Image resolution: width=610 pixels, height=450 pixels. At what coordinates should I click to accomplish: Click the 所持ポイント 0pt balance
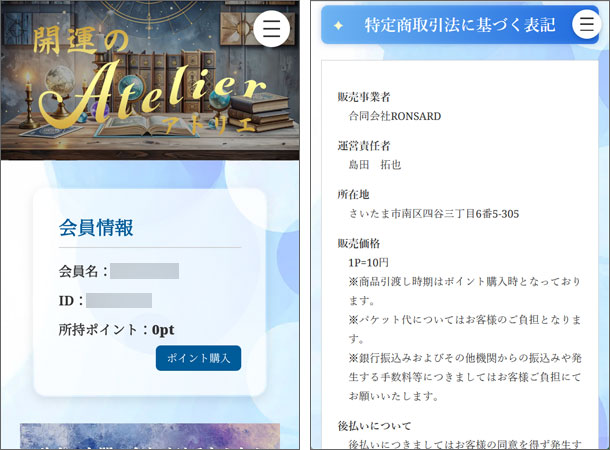point(116,329)
